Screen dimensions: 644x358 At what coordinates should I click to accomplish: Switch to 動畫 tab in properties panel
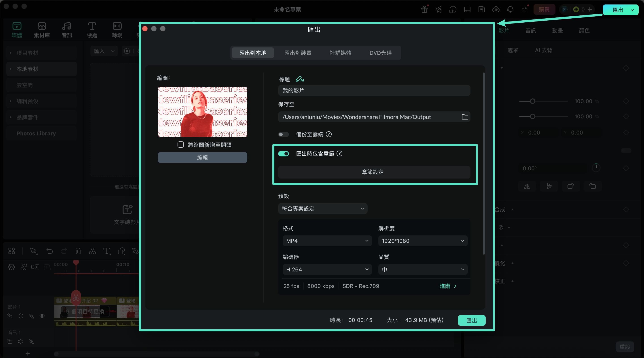point(557,30)
